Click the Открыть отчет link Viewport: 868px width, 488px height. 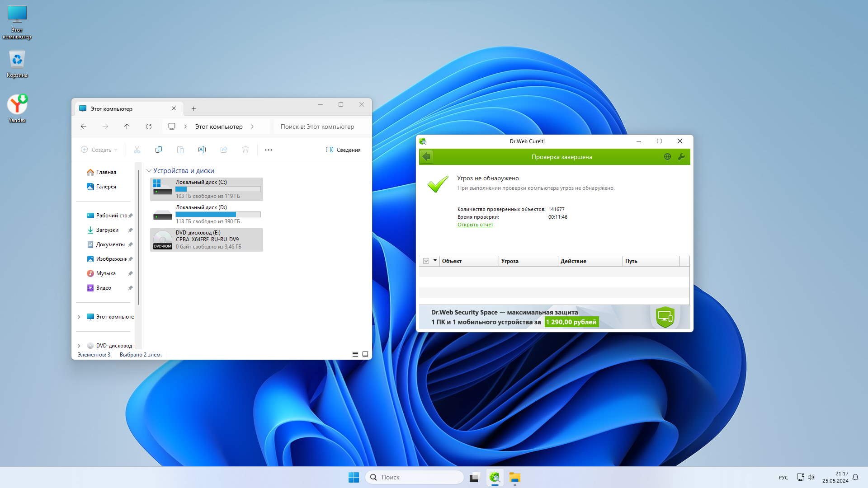(x=475, y=225)
